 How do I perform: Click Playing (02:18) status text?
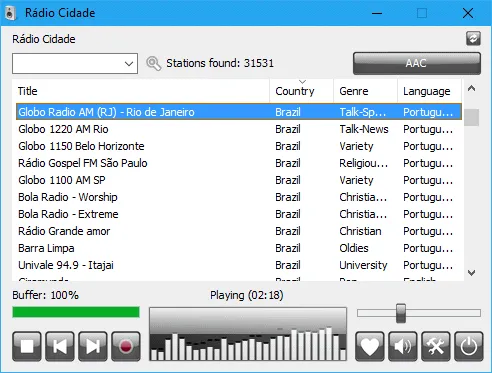[x=247, y=295]
